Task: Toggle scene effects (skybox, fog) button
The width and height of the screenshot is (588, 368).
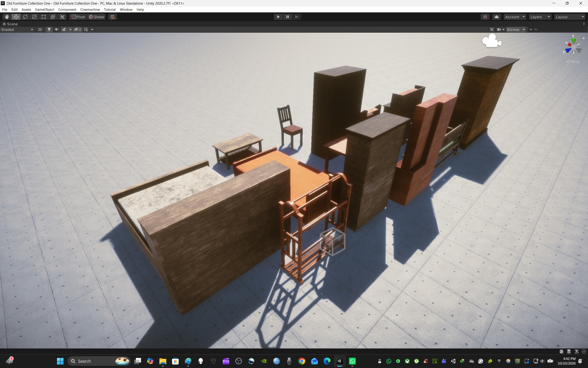Action: [64, 29]
